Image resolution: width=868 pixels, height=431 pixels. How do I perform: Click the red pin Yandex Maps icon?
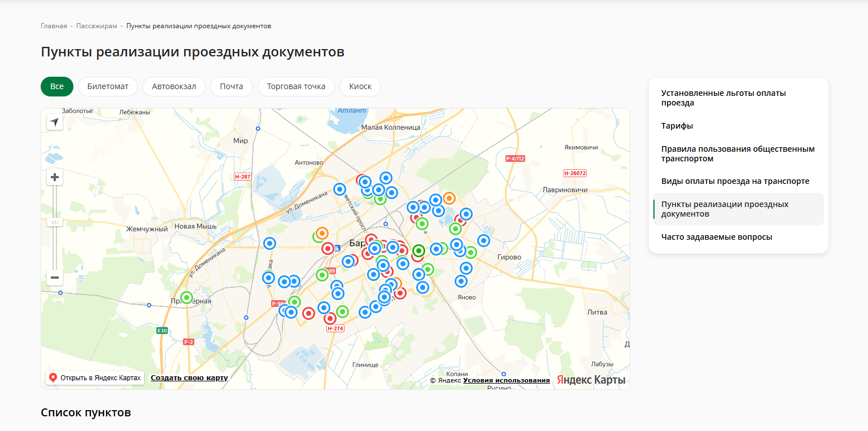coord(53,378)
